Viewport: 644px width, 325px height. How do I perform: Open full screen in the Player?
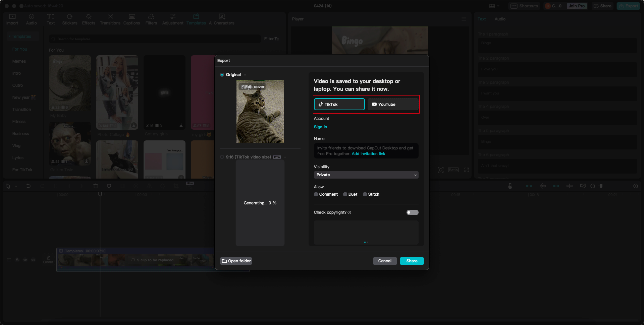(x=467, y=170)
